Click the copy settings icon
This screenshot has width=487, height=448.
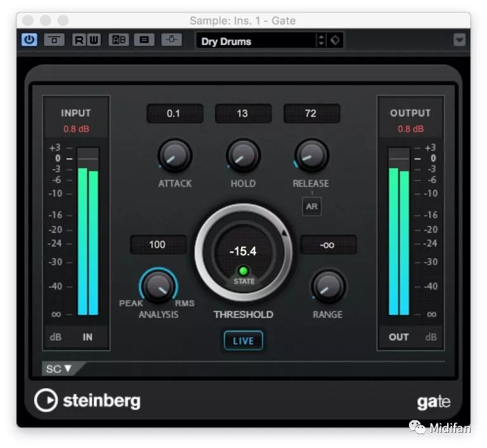tap(145, 40)
